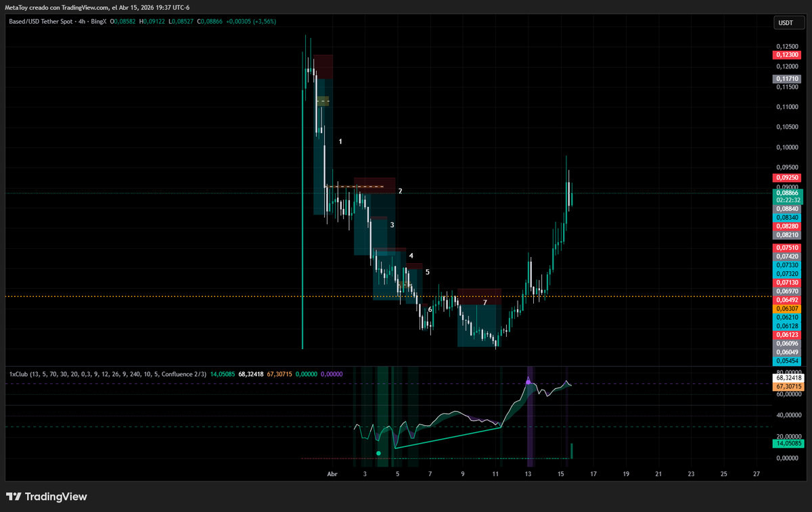Image resolution: width=812 pixels, height=512 pixels.
Task: Click the 27 date label on time axis
Action: click(x=757, y=474)
